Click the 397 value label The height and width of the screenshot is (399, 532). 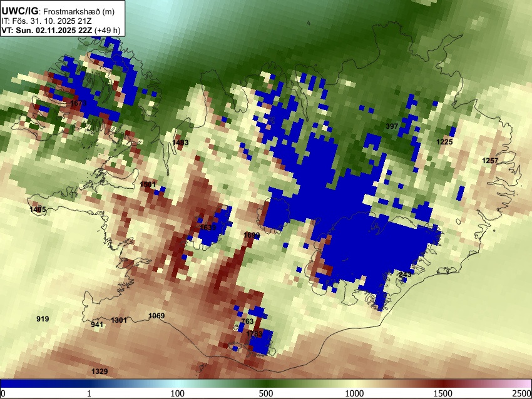[392, 126]
